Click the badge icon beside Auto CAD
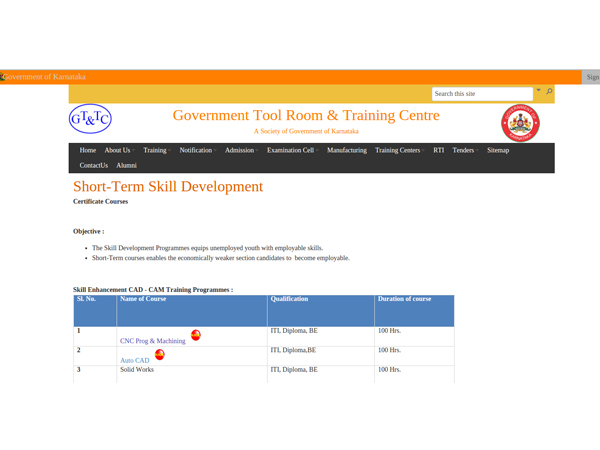Screen dimensions: 600x450 [159, 355]
